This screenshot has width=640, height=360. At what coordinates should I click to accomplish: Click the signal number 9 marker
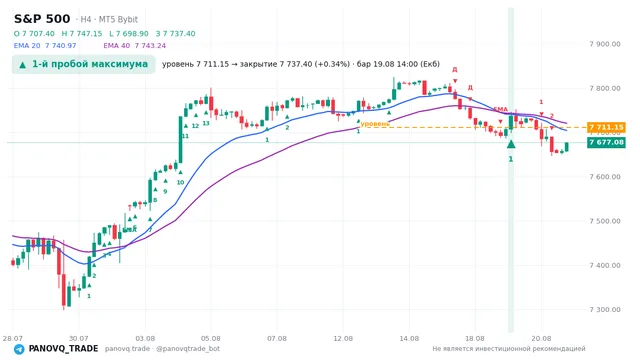point(165,191)
